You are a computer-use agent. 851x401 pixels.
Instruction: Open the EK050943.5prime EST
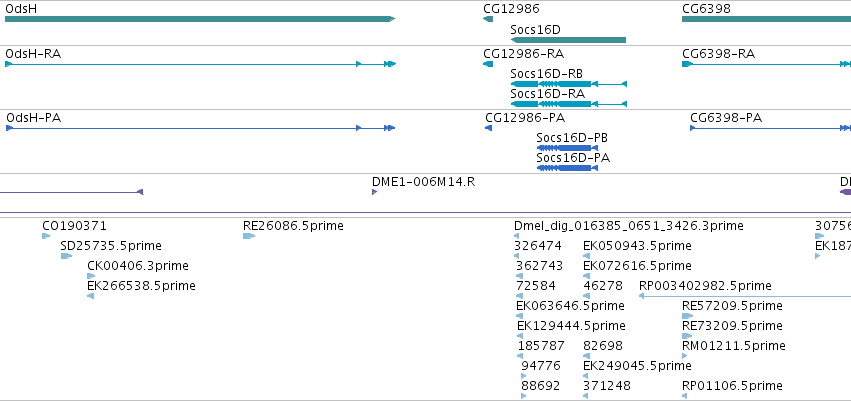point(587,256)
